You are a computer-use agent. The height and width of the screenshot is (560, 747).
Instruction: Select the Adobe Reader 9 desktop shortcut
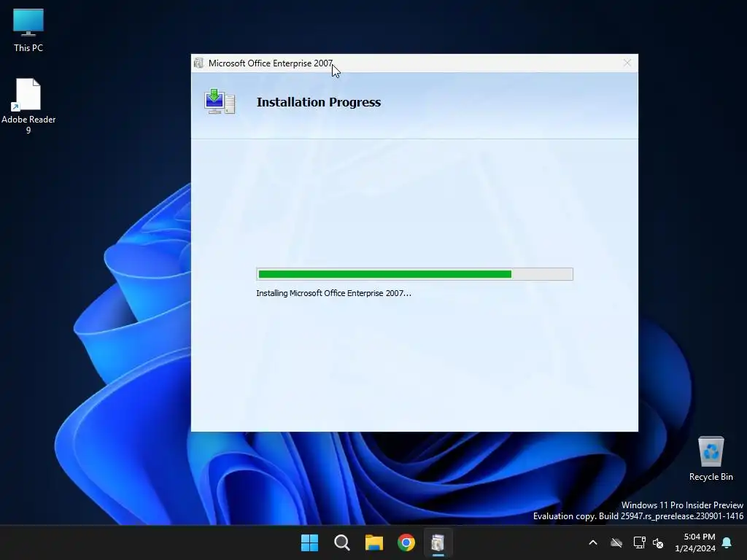coord(28,106)
